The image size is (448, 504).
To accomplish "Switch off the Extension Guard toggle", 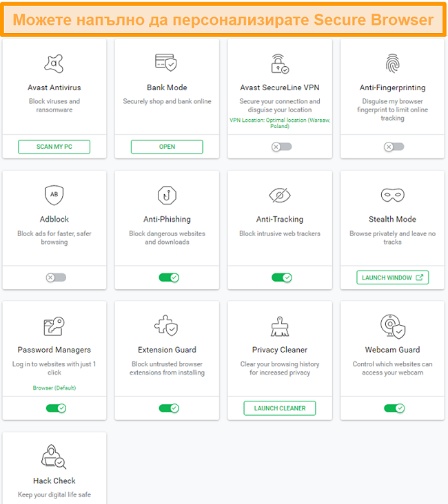I will 169,408.
